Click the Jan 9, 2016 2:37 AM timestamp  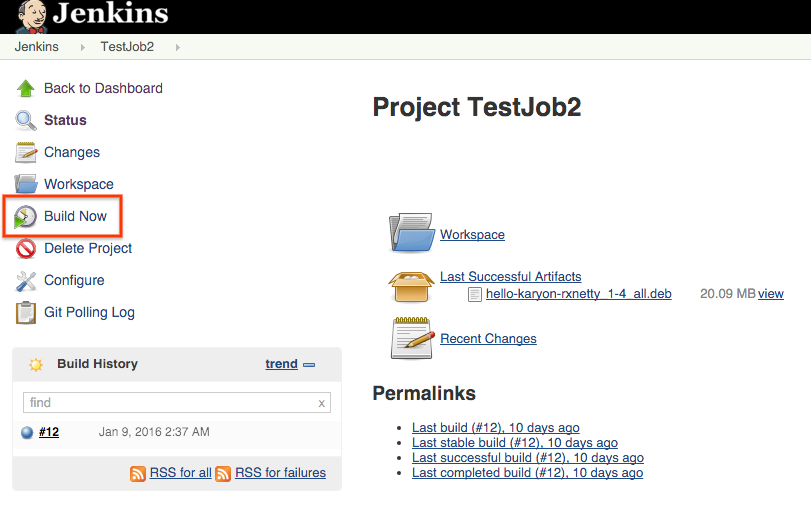point(154,432)
